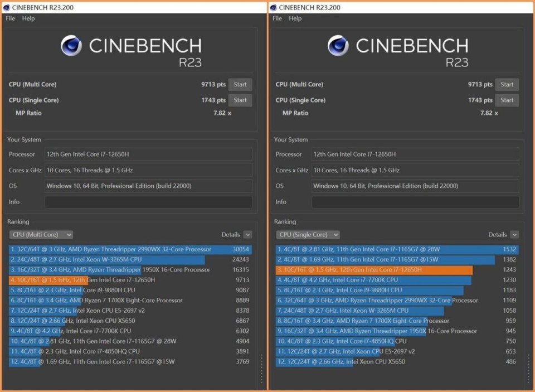Start Single Core test in right window
535x392 pixels.
(x=507, y=100)
